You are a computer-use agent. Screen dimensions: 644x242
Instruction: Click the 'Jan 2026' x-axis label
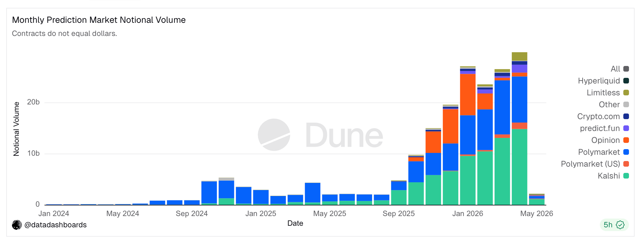pos(468,214)
